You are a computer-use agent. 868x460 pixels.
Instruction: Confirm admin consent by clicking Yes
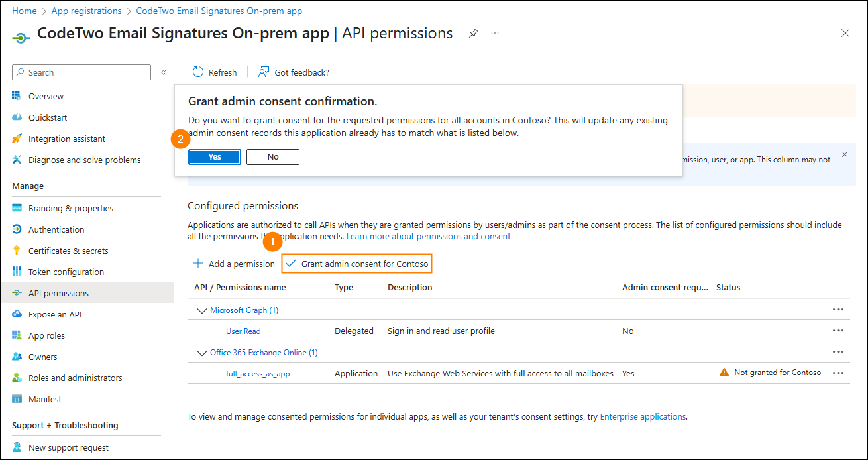(x=215, y=157)
